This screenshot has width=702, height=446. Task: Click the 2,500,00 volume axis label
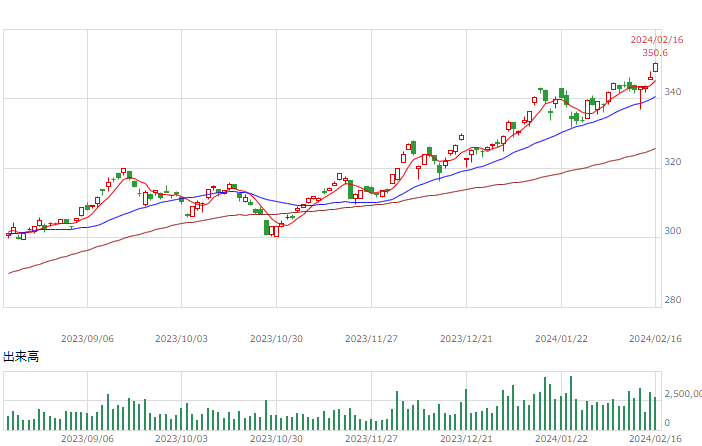pyautogui.click(x=683, y=394)
